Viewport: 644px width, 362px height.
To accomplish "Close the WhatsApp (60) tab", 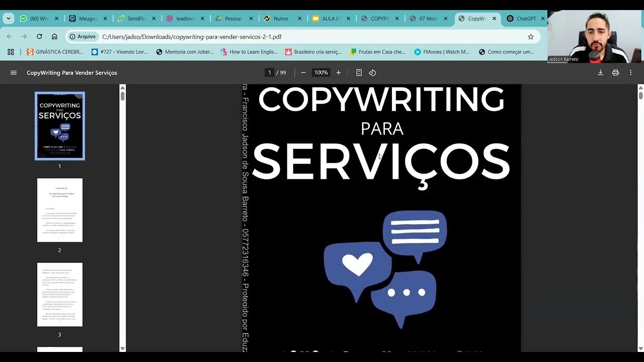I will (56, 19).
